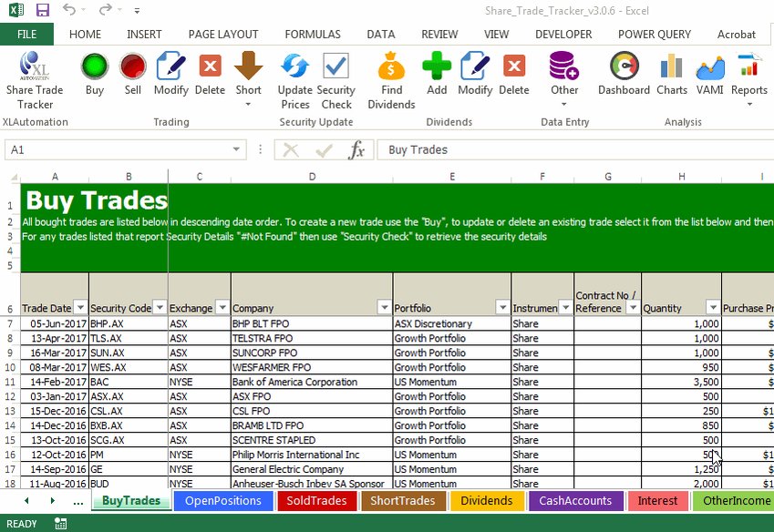The height and width of the screenshot is (532, 774).
Task: Open the Dividends sheet tab
Action: click(x=486, y=500)
